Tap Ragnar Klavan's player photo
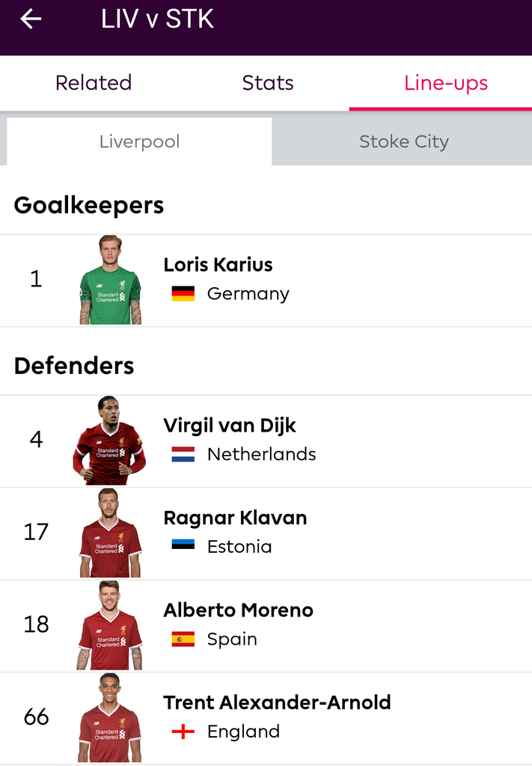Screen dimensions: 532x766 tap(110, 533)
